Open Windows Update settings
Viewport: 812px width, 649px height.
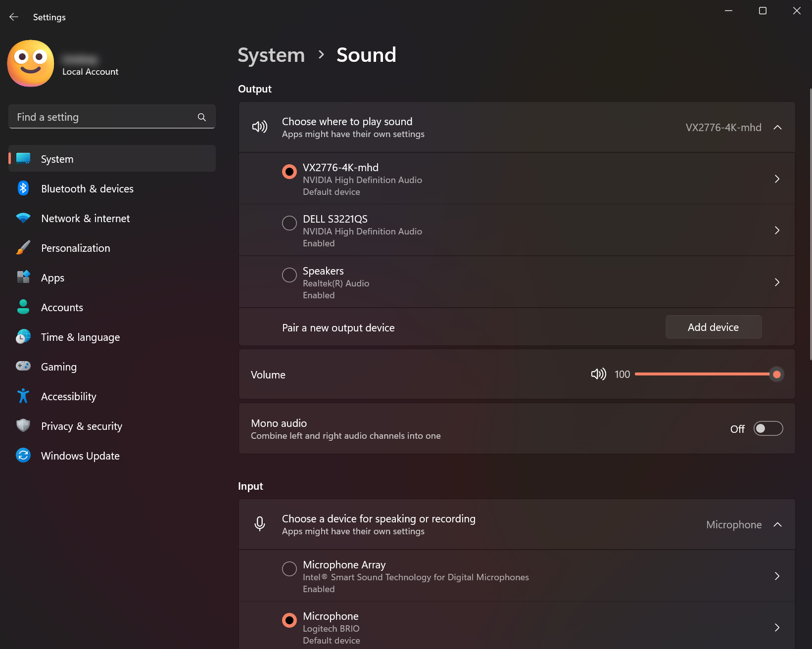tap(80, 456)
